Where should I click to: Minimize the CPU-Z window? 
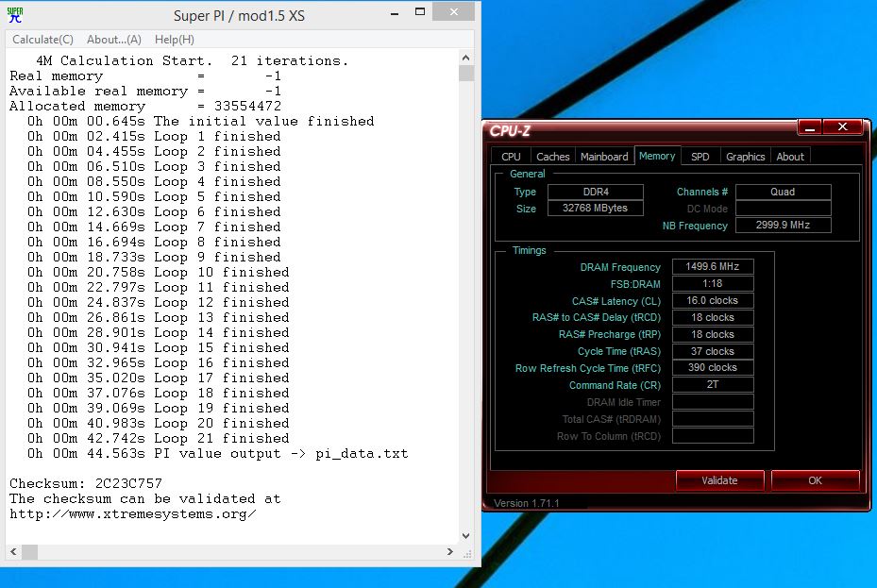click(809, 128)
